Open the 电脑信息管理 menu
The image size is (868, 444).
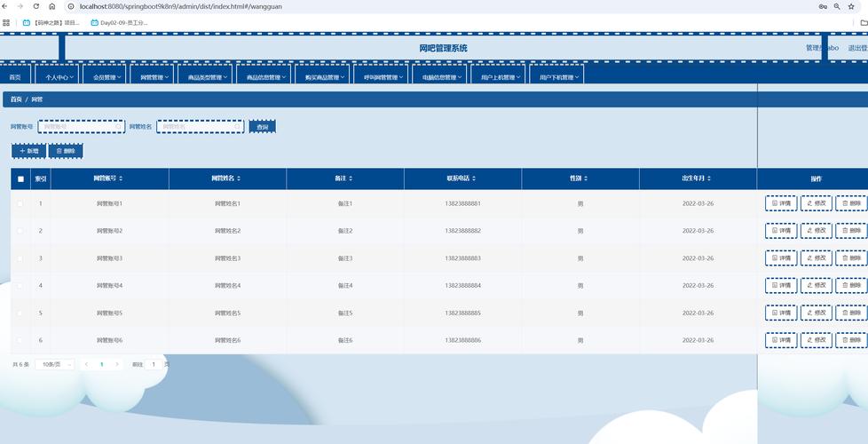pyautogui.click(x=441, y=77)
